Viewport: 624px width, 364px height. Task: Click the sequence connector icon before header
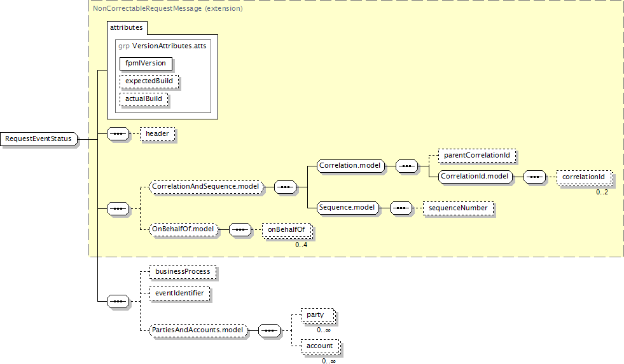118,135
